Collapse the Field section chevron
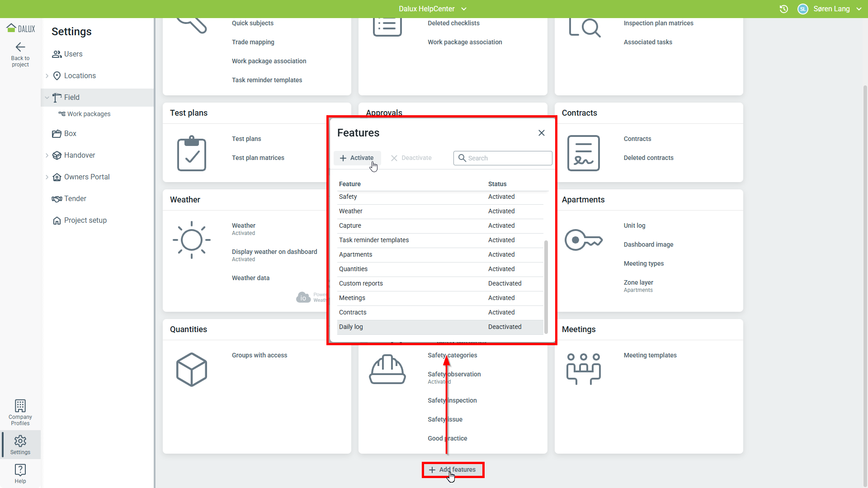This screenshot has width=868, height=488. (47, 98)
